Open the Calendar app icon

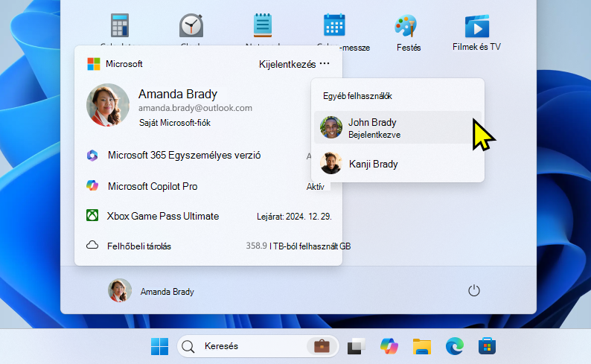coord(334,25)
